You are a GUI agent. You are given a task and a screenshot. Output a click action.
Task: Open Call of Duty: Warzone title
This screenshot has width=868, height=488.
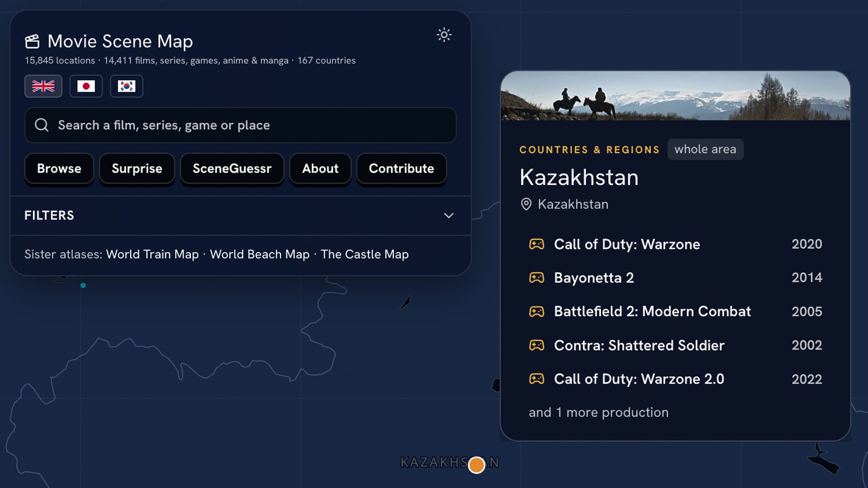coord(627,244)
